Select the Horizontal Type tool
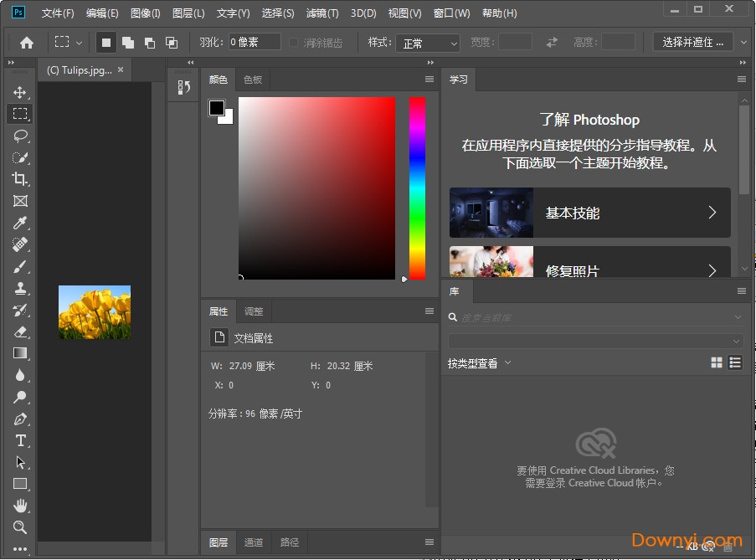The image size is (756, 560). (x=20, y=440)
